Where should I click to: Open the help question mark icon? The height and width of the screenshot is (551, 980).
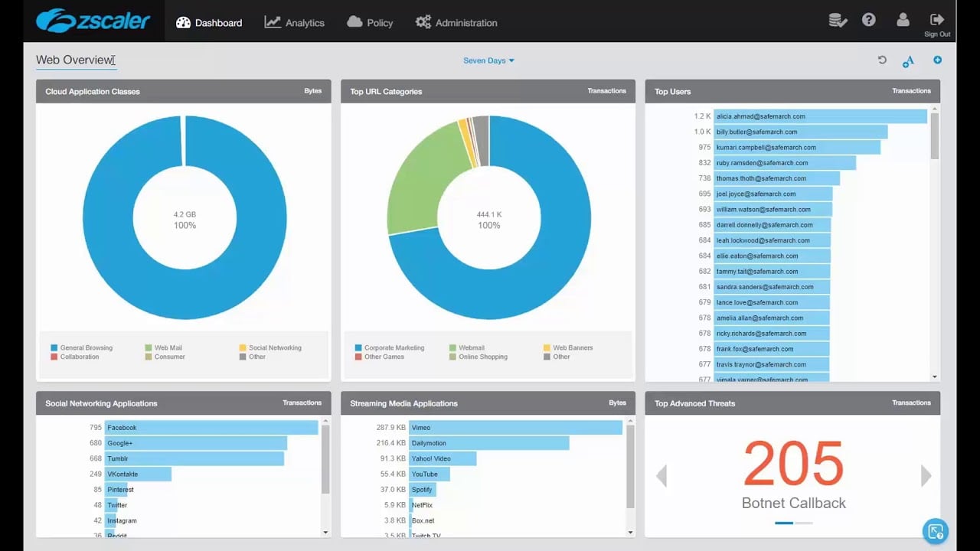point(868,20)
